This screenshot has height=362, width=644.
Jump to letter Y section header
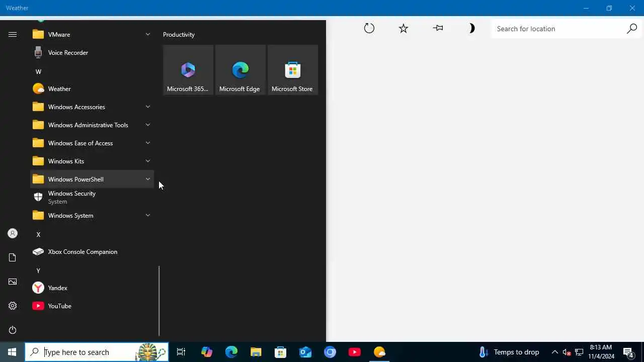coord(38,270)
